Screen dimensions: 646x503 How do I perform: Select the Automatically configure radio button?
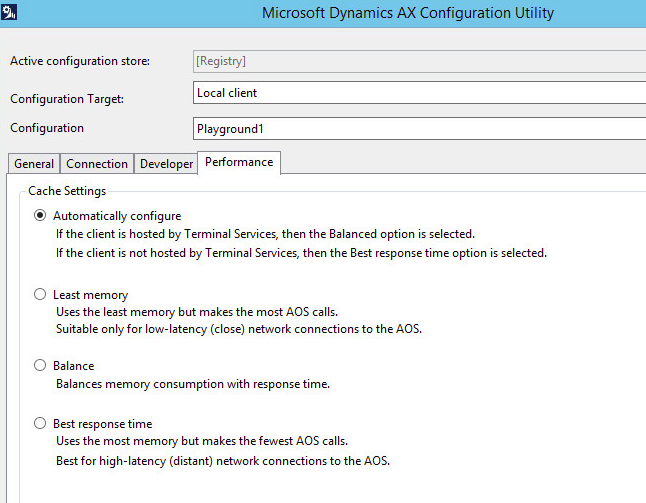pos(40,215)
